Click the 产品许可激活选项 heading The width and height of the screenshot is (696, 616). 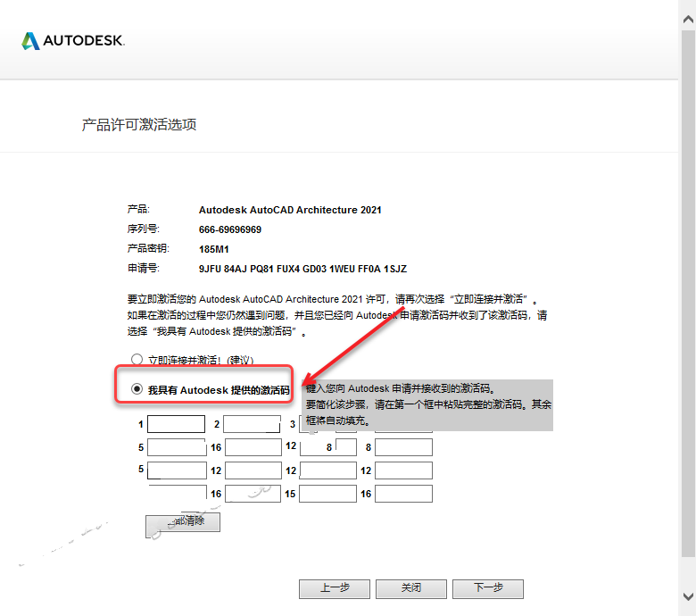coord(139,124)
